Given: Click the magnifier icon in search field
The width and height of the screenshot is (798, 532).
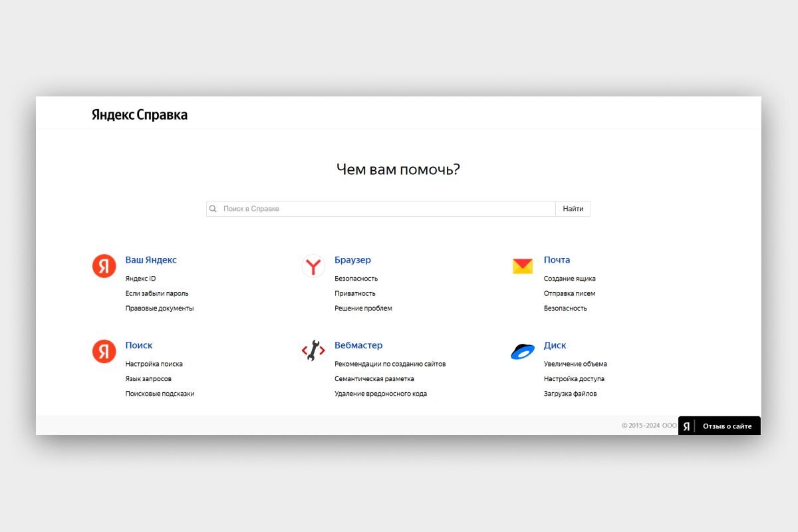Looking at the screenshot, I should [213, 209].
